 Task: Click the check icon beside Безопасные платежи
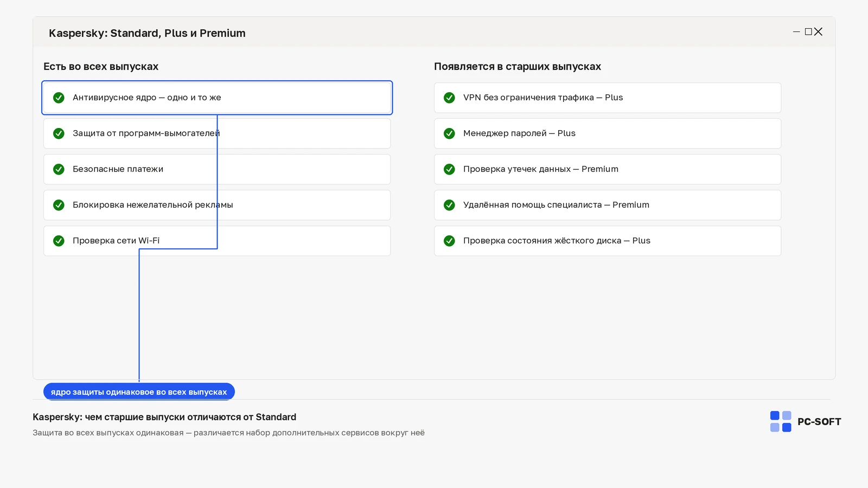coord(59,169)
